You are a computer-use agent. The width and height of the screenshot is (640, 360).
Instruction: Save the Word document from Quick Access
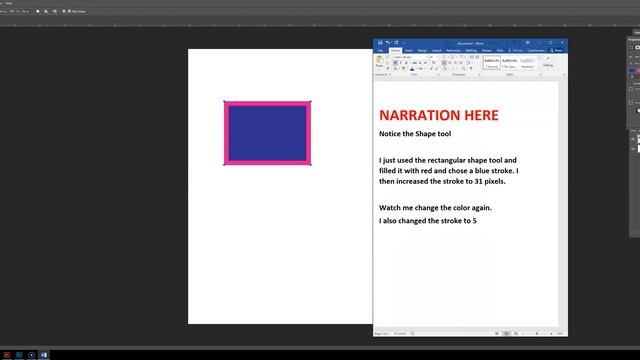(x=380, y=42)
